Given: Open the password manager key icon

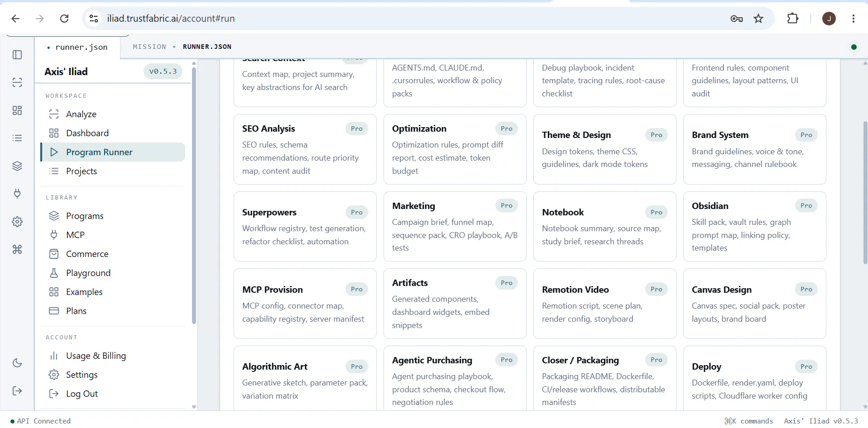Looking at the screenshot, I should point(737,19).
